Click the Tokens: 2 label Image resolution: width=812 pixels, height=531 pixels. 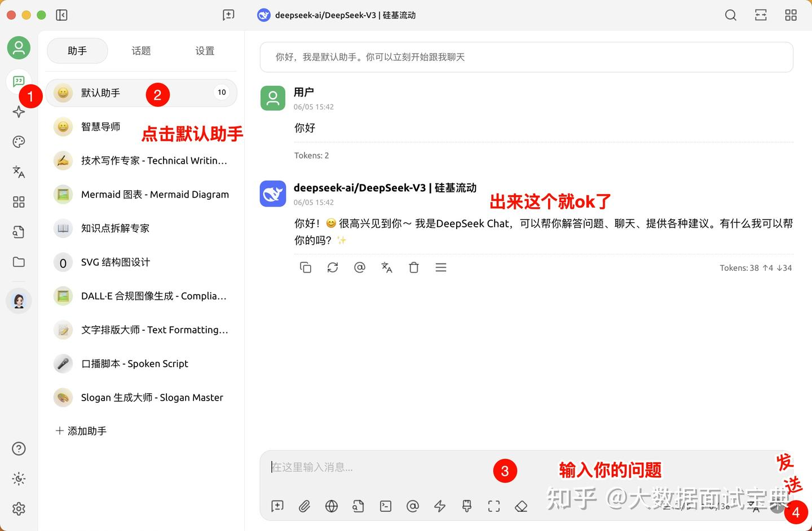(x=311, y=156)
